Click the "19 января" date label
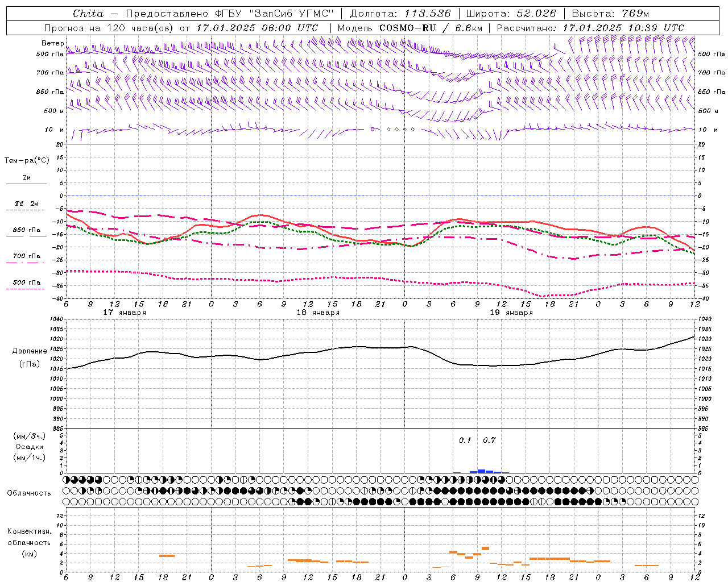 click(x=511, y=313)
